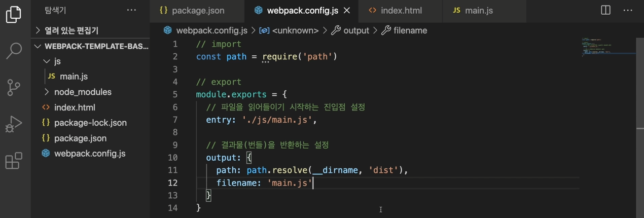Expand the node_modules folder

coord(90,92)
